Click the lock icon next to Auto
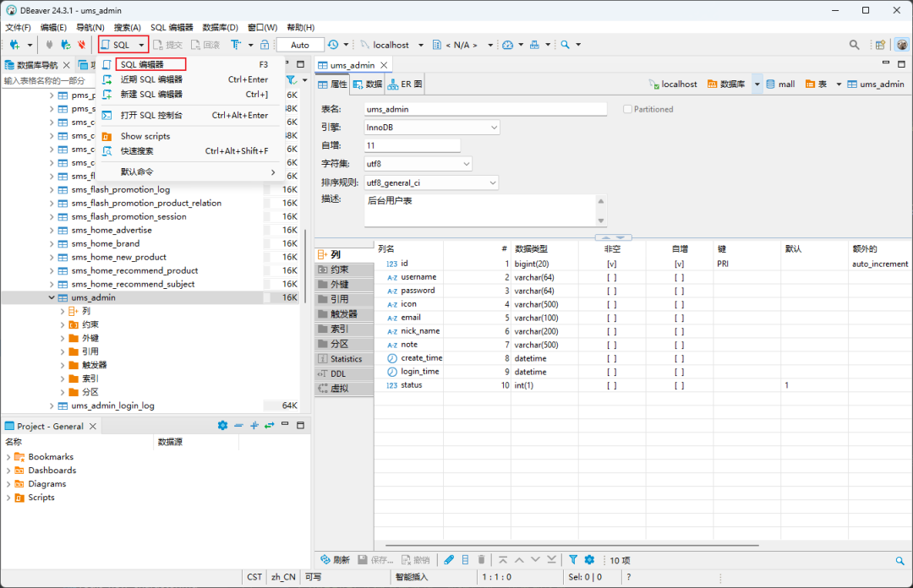The width and height of the screenshot is (913, 588). (x=265, y=45)
